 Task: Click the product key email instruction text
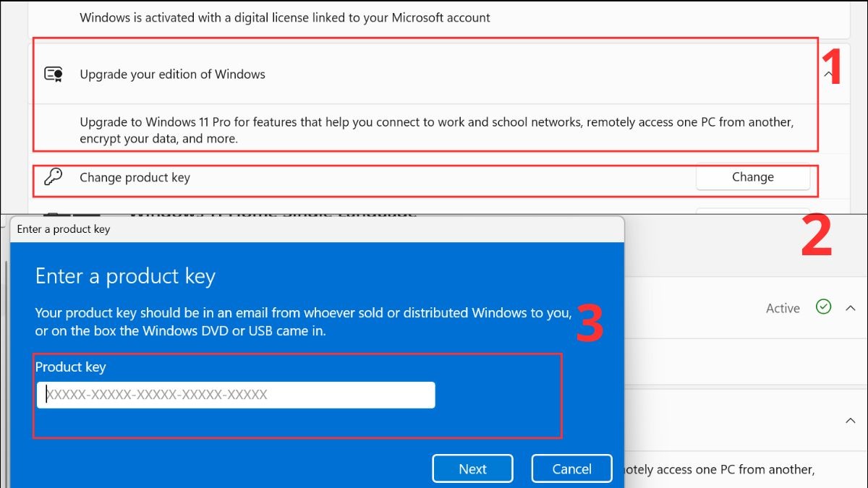pos(304,322)
